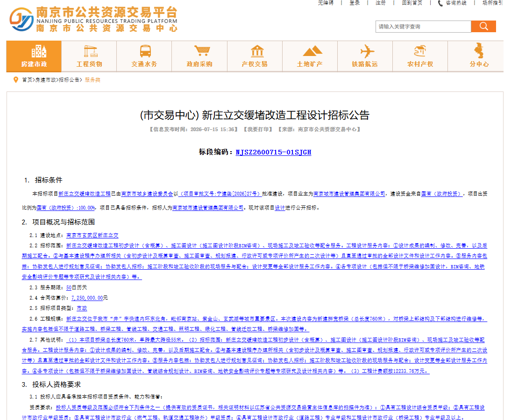The image size is (511, 420).
Task: Click the underlined 南京市城乡建设委员会 text
Action: click(147, 194)
